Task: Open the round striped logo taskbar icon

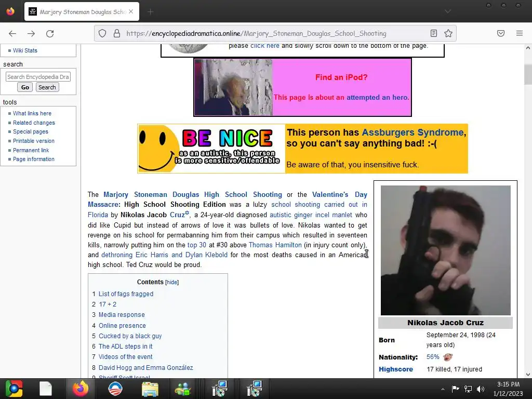Action: click(x=115, y=389)
